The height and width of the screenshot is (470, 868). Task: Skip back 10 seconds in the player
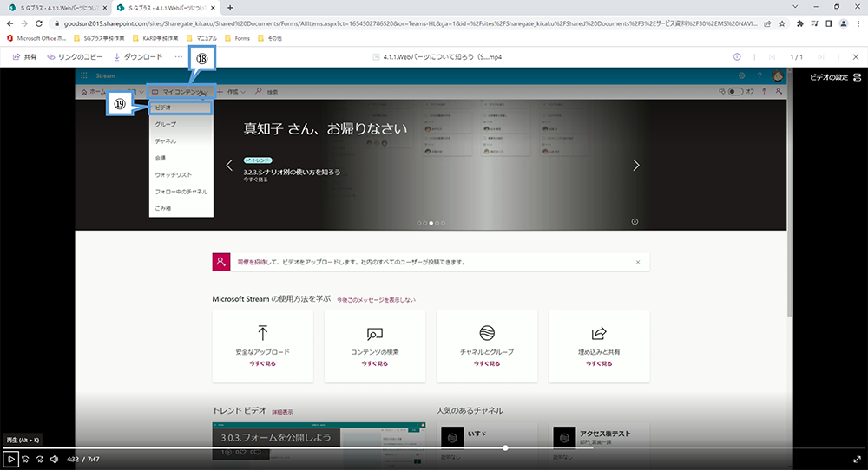25,459
